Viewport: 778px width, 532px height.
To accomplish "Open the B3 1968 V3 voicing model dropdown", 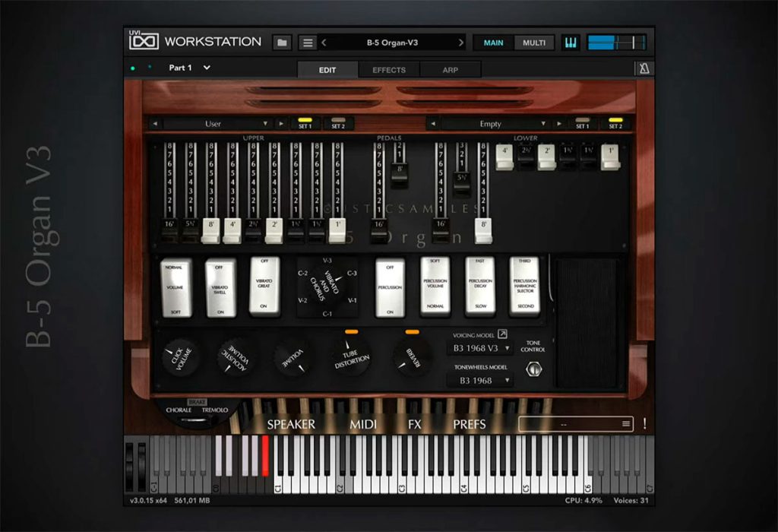I will pos(480,348).
